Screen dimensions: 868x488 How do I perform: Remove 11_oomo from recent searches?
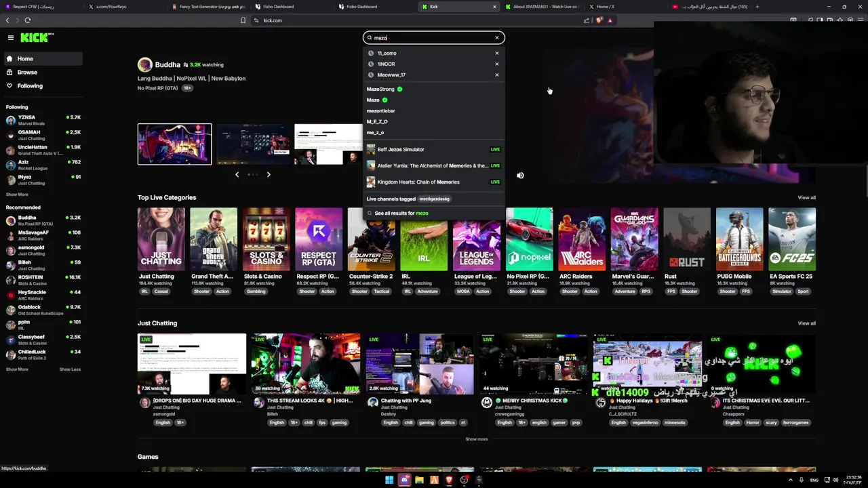(x=496, y=53)
